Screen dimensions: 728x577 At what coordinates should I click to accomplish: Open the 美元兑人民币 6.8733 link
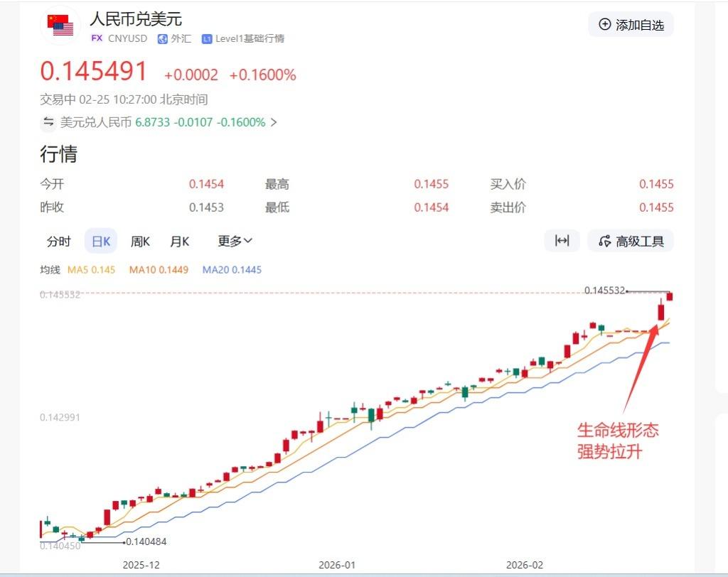162,122
